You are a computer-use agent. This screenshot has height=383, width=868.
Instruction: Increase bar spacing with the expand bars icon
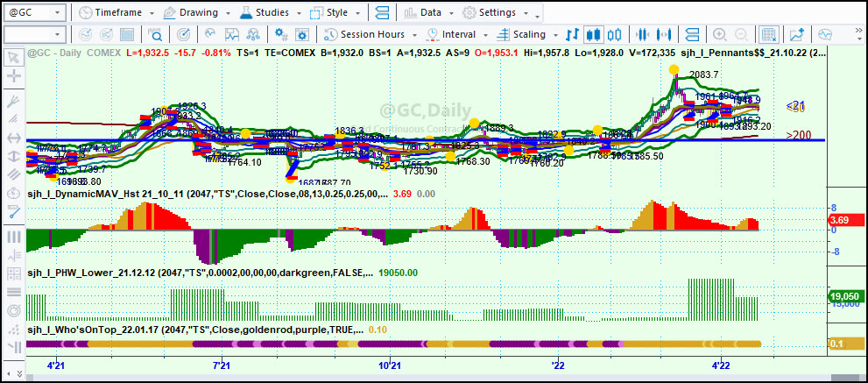(x=663, y=34)
